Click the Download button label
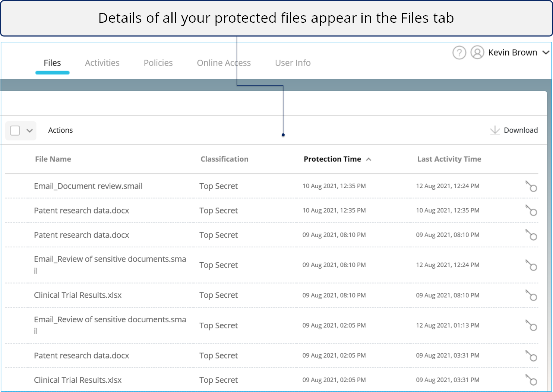The height and width of the screenshot is (392, 553). pos(521,130)
